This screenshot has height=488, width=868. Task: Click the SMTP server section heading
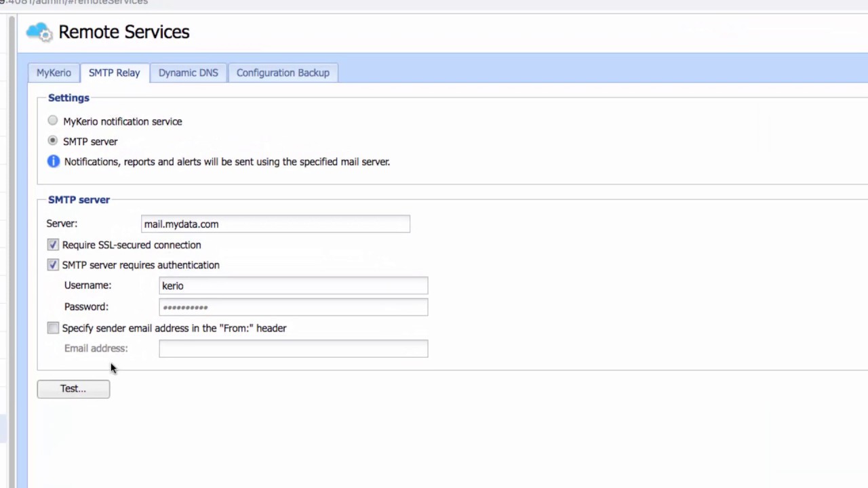tap(79, 199)
